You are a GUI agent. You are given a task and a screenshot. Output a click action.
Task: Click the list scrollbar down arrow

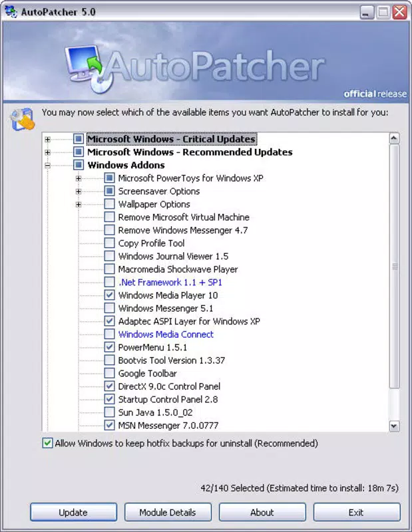coord(394,426)
